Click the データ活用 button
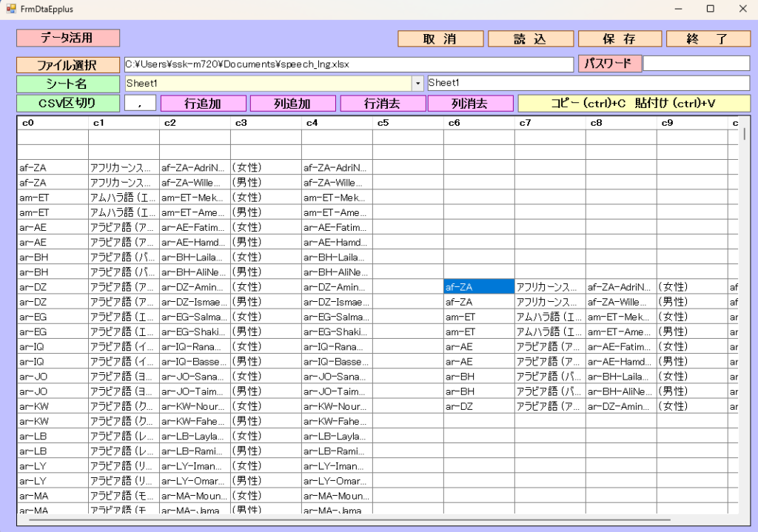 [68, 38]
